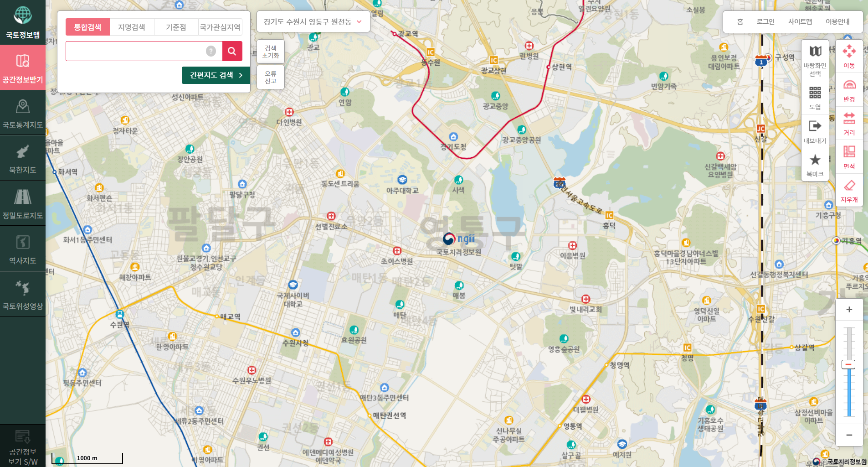
Task: Click the red search magnifier button
Action: 232,51
